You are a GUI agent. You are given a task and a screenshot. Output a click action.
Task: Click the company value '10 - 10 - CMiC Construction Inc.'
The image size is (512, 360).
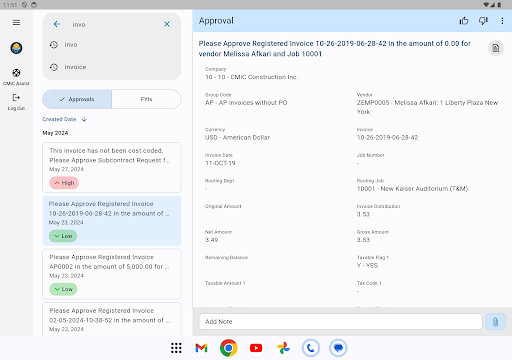(252, 77)
